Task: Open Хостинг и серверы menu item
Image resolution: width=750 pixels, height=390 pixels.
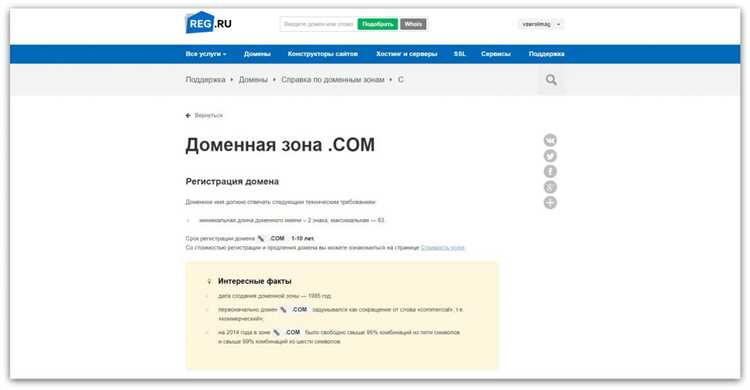Action: tap(407, 54)
